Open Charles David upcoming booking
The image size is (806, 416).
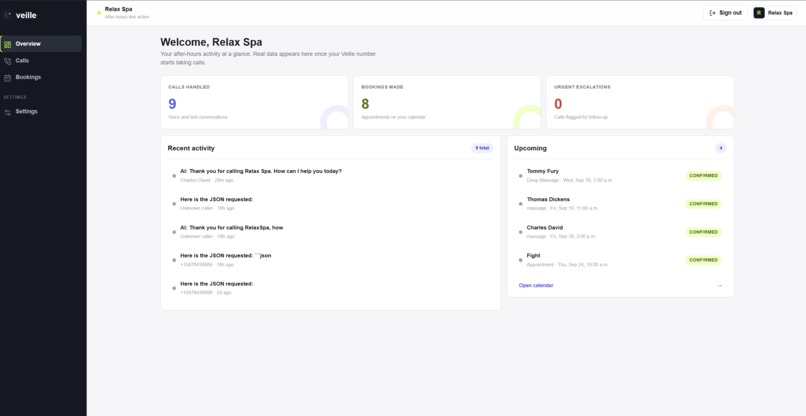pyautogui.click(x=620, y=232)
